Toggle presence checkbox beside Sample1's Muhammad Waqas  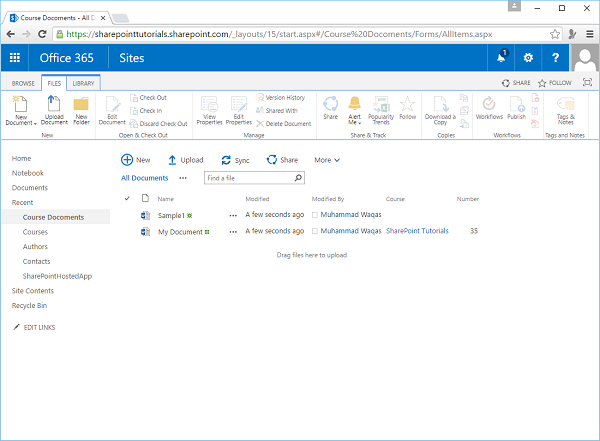[x=315, y=215]
